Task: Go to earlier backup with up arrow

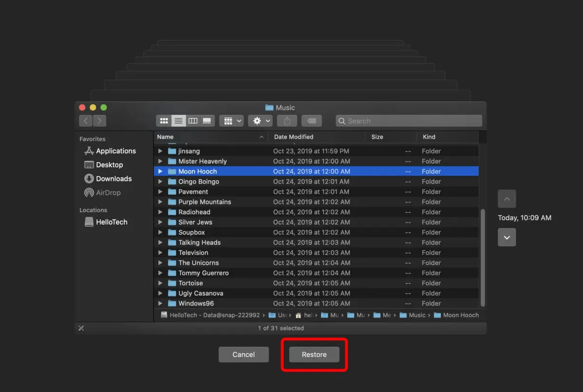Action: (507, 199)
